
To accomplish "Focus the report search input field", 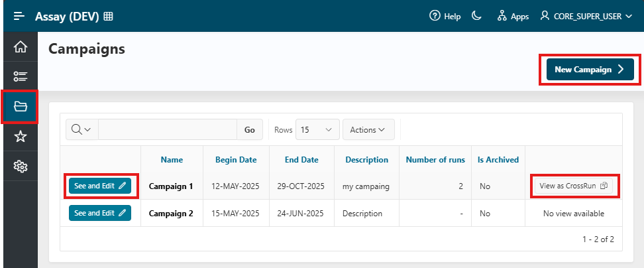I will (168, 129).
